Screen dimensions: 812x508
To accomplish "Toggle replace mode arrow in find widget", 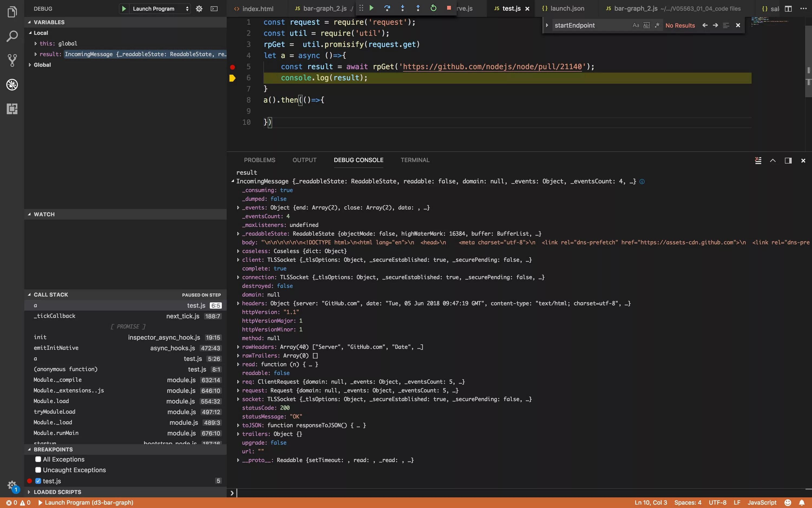I will [547, 25].
